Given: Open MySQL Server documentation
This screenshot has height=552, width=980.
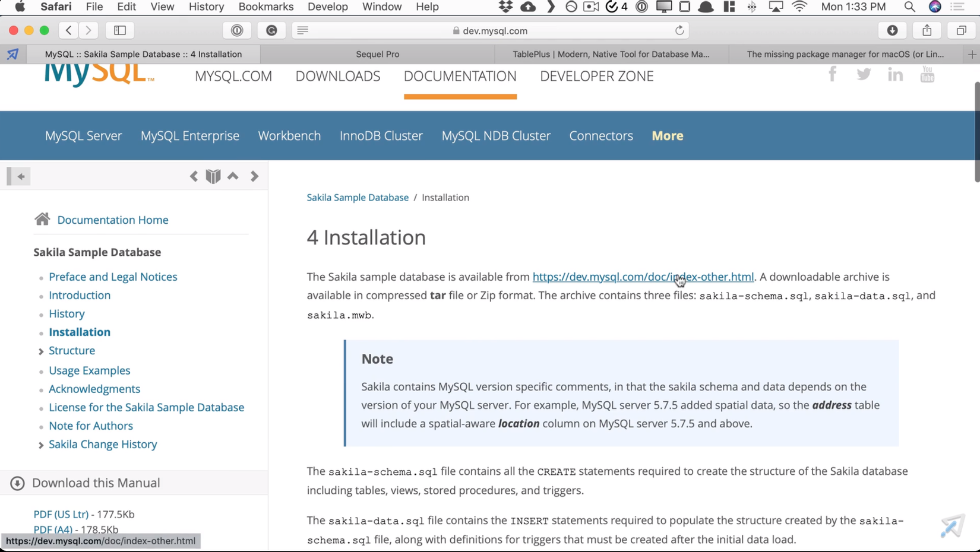Looking at the screenshot, I should tap(84, 135).
